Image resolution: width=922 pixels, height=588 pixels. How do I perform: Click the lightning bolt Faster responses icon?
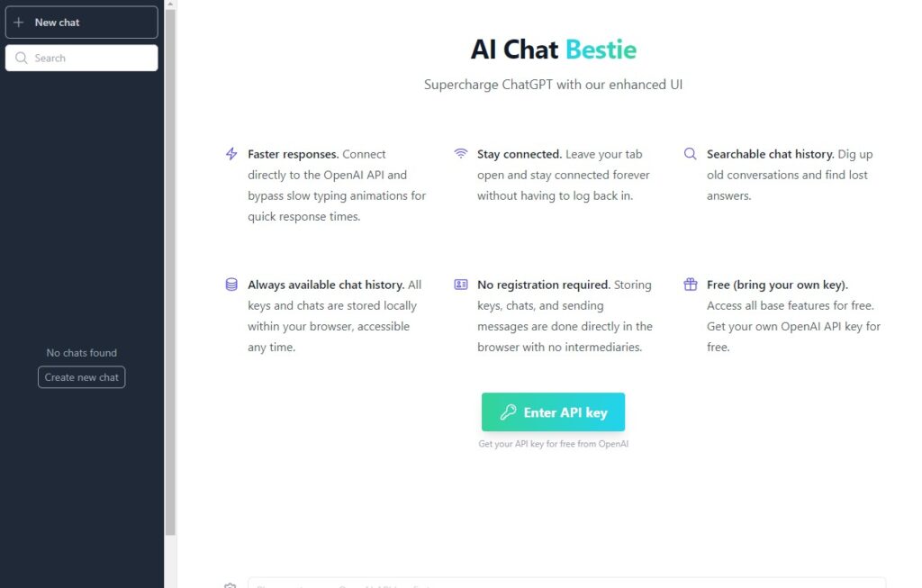(231, 153)
